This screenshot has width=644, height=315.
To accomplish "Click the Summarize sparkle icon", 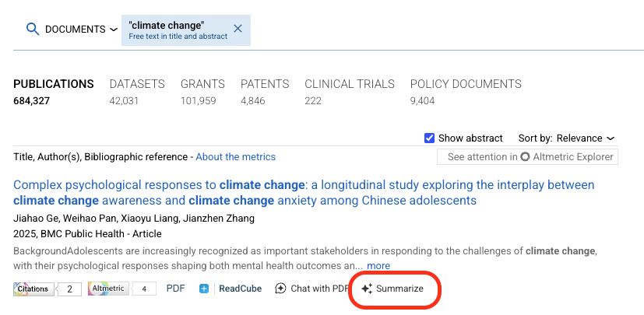I will (x=367, y=289).
